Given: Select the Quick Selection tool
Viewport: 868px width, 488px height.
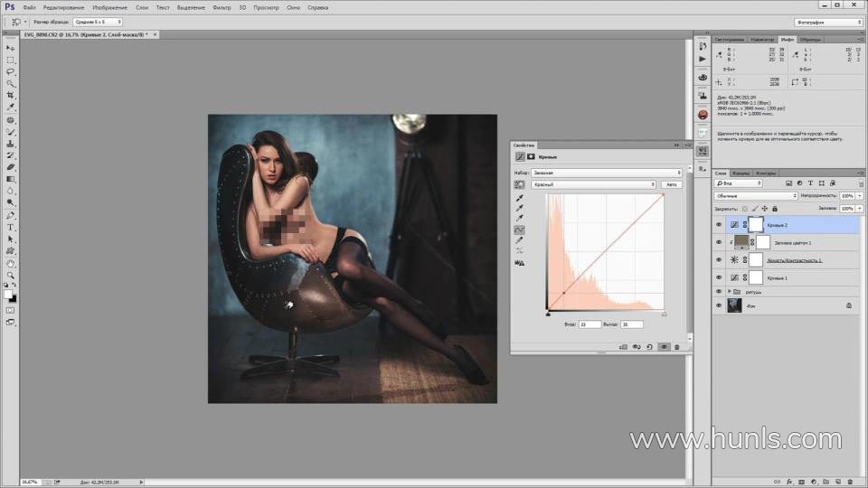Looking at the screenshot, I should [11, 83].
